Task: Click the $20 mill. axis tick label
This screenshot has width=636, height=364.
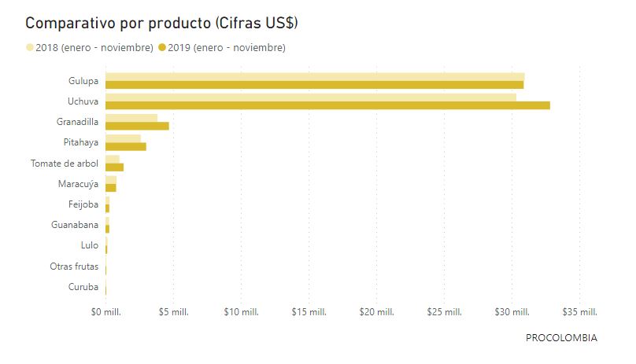Action: pos(376,312)
